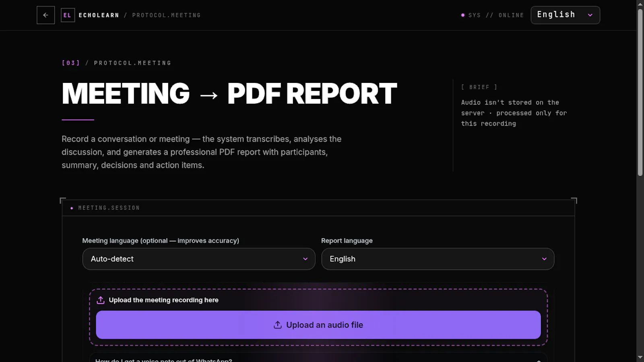Click the Upload an audio file button
644x362 pixels.
coord(318,325)
